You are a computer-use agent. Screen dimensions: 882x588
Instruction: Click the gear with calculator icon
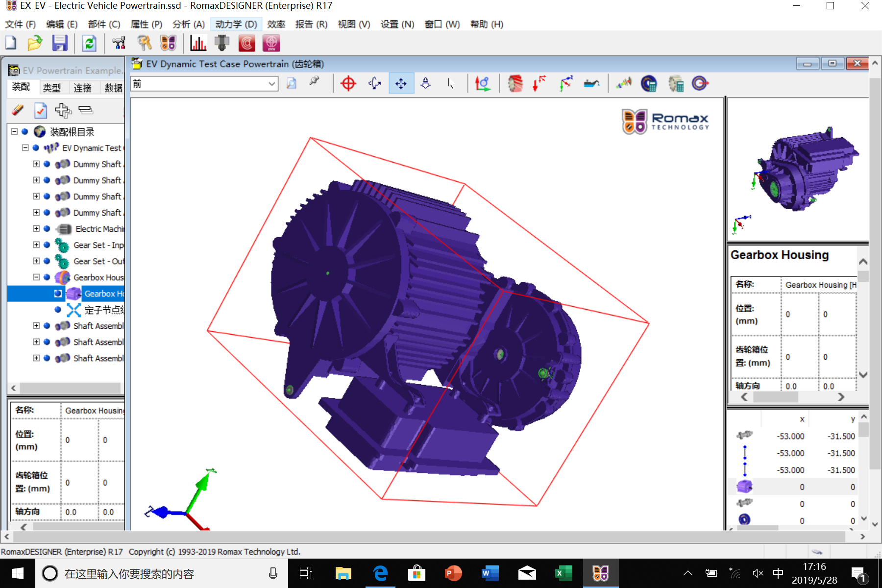pos(676,83)
